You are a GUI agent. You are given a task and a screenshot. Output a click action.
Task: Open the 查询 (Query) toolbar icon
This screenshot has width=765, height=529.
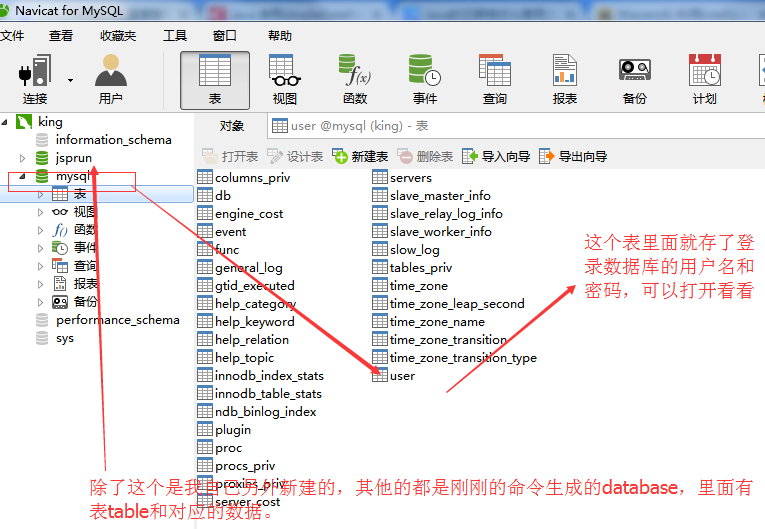coord(495,79)
